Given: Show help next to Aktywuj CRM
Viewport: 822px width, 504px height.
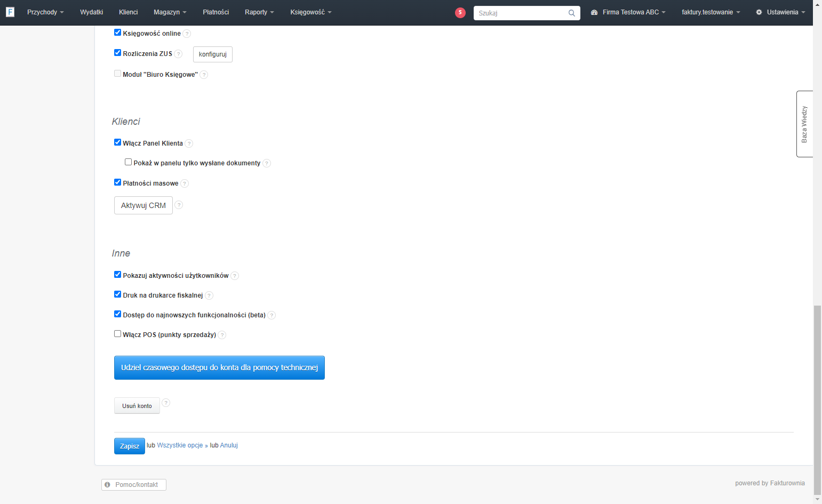Looking at the screenshot, I should (179, 205).
